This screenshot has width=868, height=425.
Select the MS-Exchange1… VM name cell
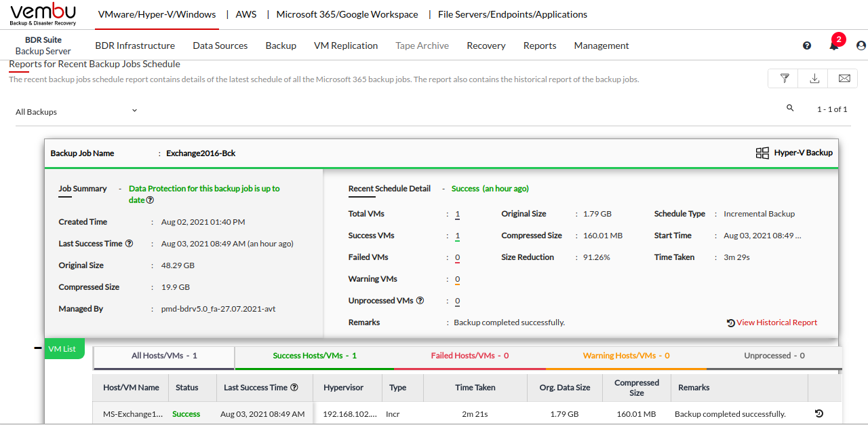[133, 413]
